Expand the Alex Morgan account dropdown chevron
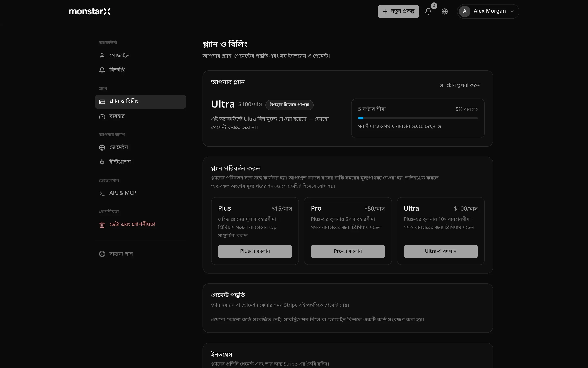This screenshot has width=588, height=368. tap(512, 11)
